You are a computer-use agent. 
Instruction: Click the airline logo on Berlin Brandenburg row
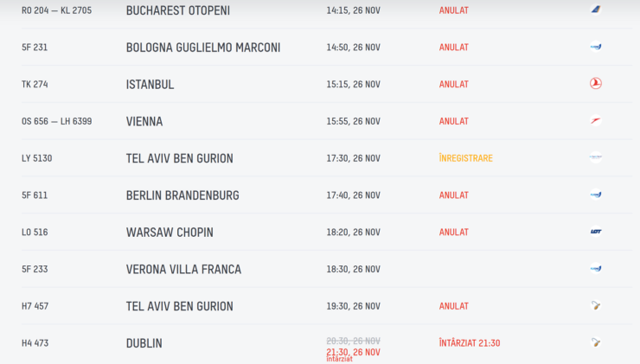point(596,195)
